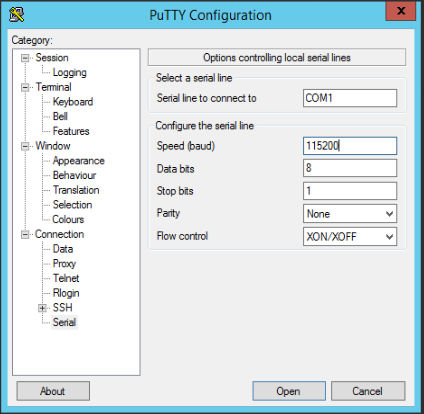Screen dimensions: 424x414
Task: Open Proxy settings in tree
Action: pos(64,264)
